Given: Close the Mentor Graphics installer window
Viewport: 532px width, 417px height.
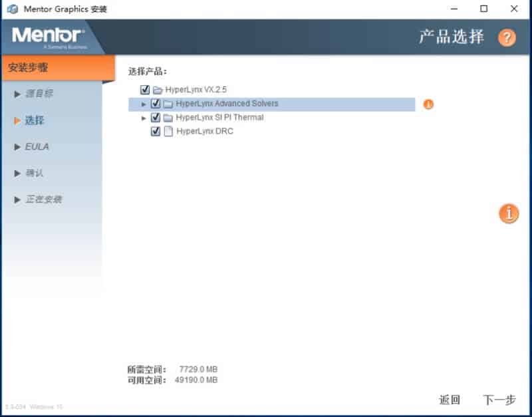Looking at the screenshot, I should point(514,9).
